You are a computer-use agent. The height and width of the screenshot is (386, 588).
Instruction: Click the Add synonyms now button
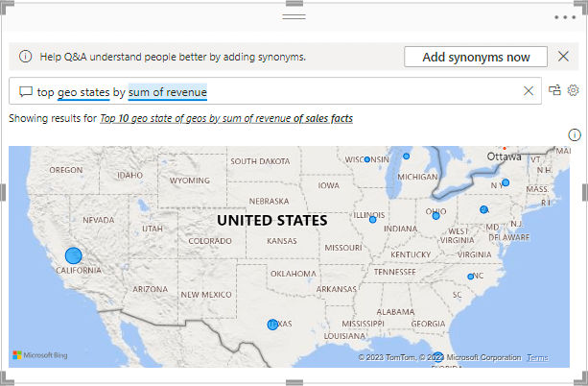pyautogui.click(x=476, y=57)
